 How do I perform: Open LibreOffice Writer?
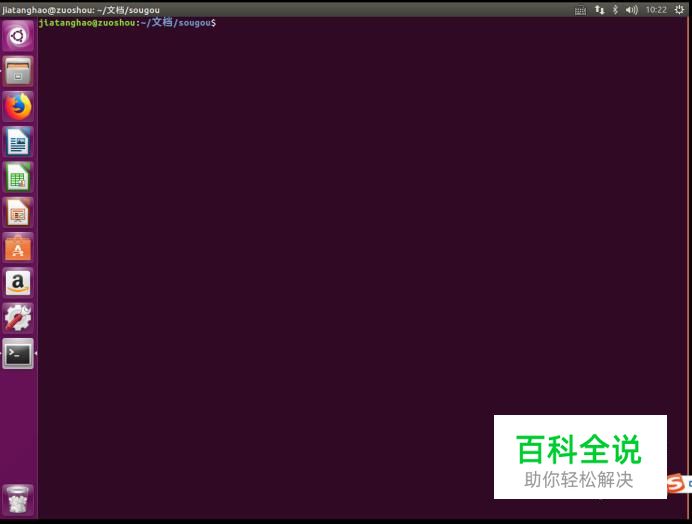coord(18,142)
